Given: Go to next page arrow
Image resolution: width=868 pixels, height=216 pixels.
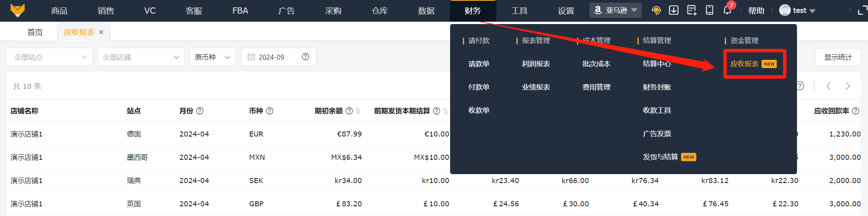Looking at the screenshot, I should pos(847,86).
